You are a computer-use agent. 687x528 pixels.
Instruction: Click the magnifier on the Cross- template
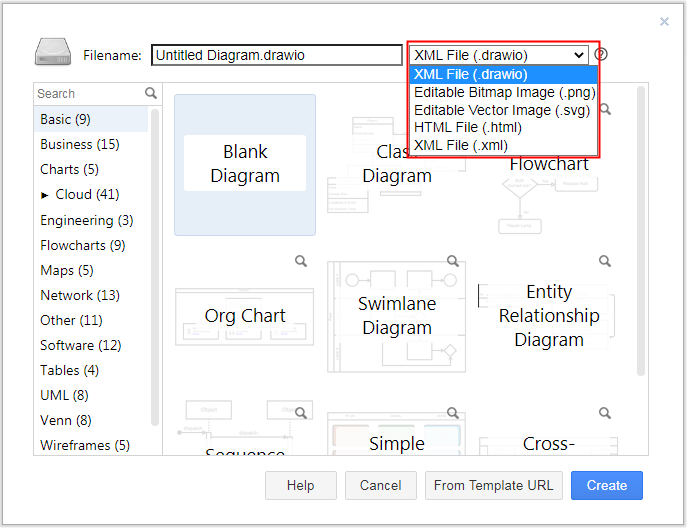(605, 413)
